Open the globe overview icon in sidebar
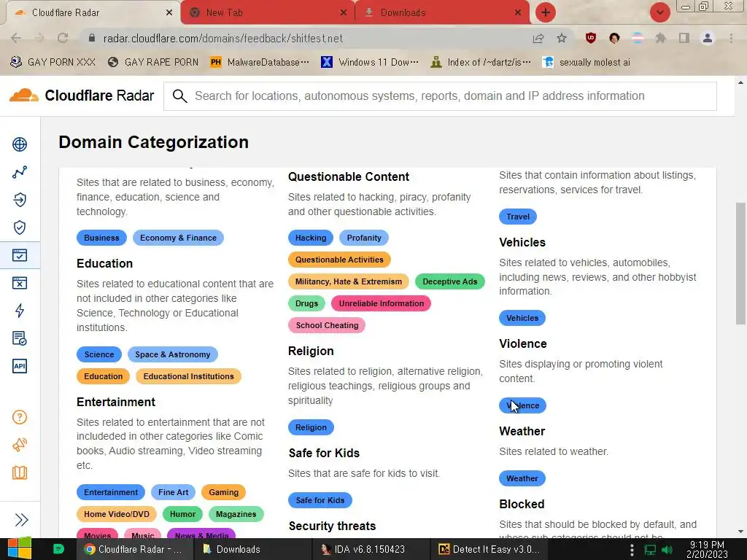This screenshot has height=560, width=747. click(20, 144)
